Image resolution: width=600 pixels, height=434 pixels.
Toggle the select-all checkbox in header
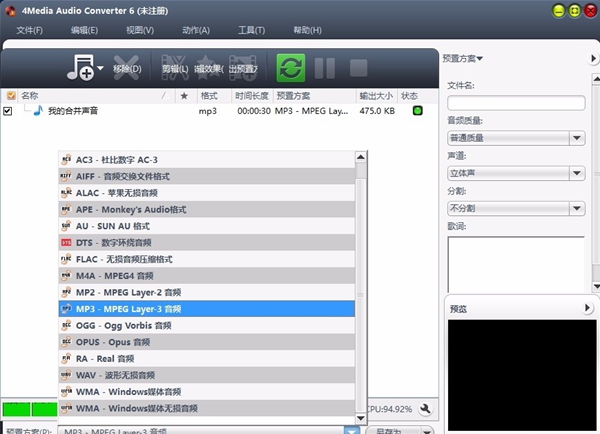11,96
